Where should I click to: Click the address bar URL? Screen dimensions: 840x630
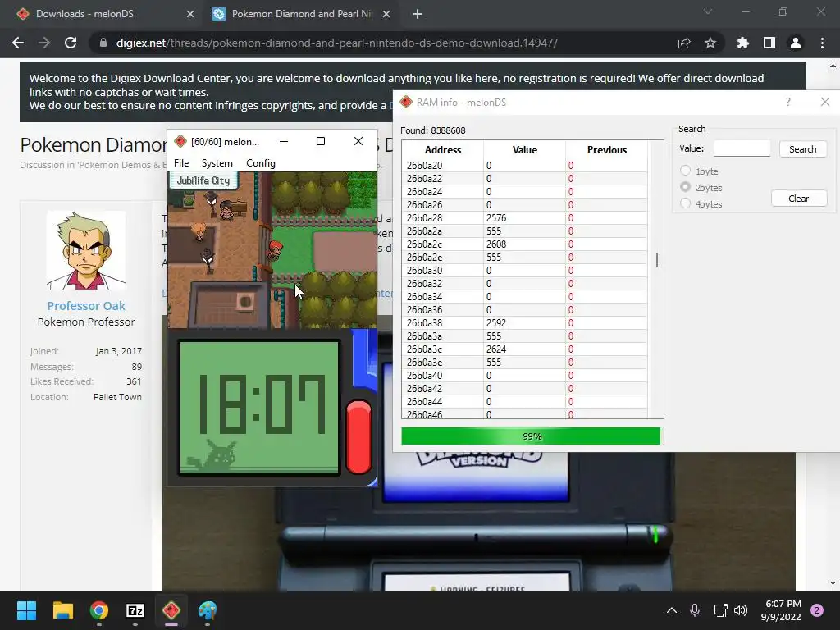tap(337, 43)
